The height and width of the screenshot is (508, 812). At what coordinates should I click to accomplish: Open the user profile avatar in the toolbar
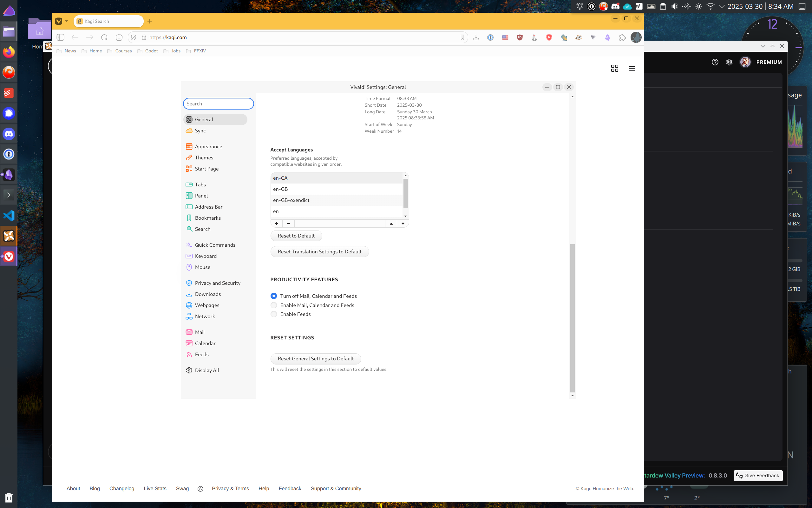(x=636, y=37)
